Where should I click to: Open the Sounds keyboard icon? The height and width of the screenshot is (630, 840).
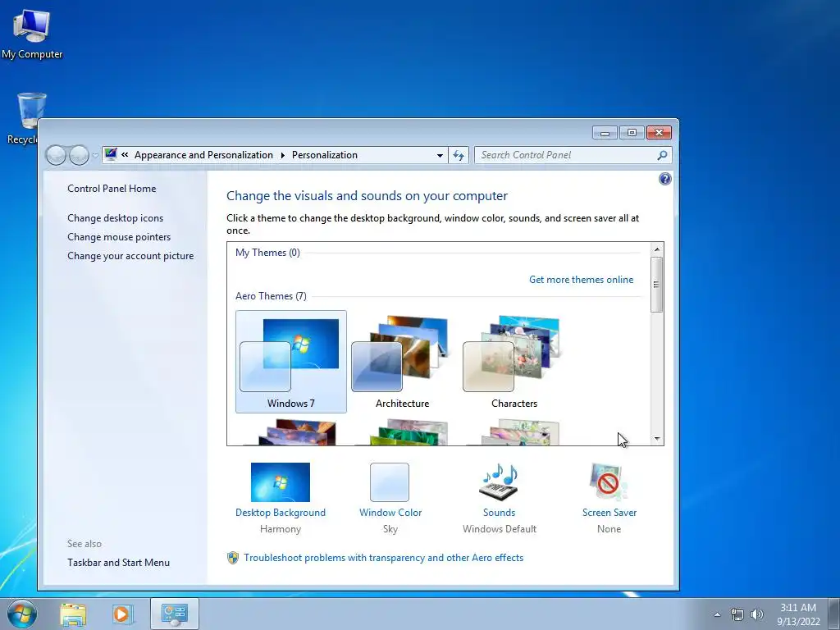499,482
